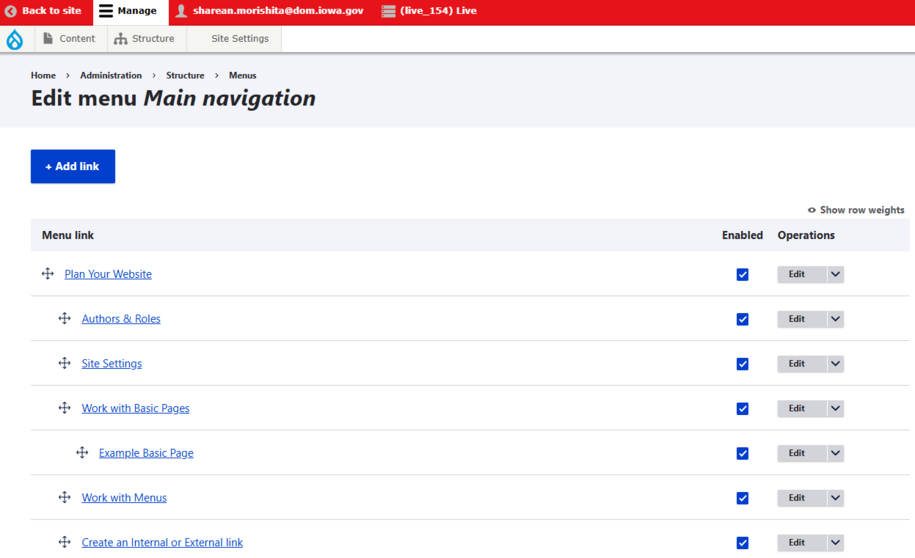Click the drag handle for Example Basic Page
The width and height of the screenshot is (915, 558).
coord(82,453)
